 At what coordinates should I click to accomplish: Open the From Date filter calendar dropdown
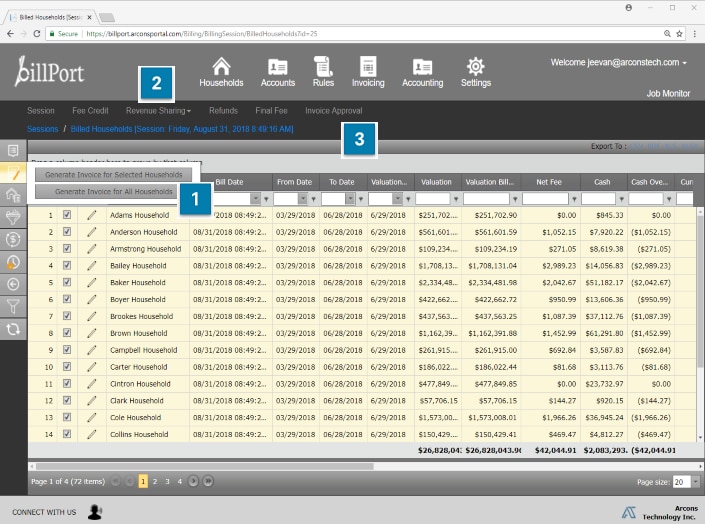(303, 198)
